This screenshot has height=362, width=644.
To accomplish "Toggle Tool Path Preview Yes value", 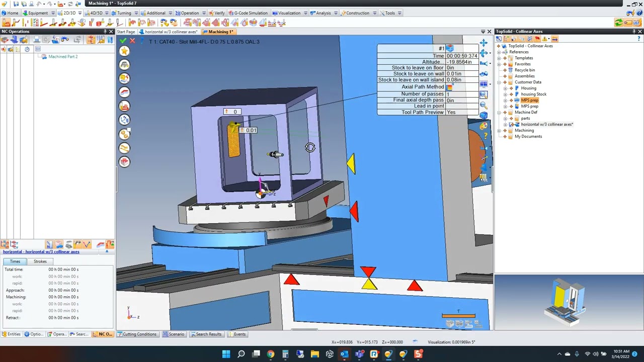I will coord(462,112).
